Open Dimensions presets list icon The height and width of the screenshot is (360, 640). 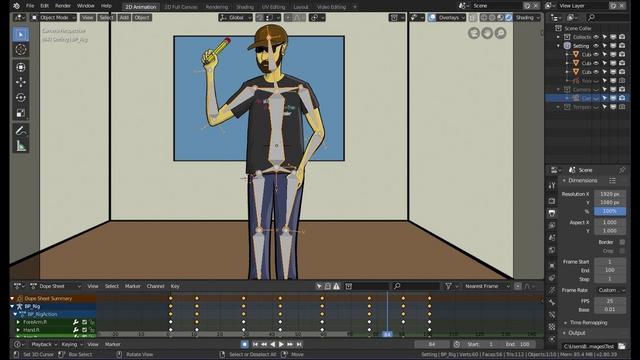612,180
